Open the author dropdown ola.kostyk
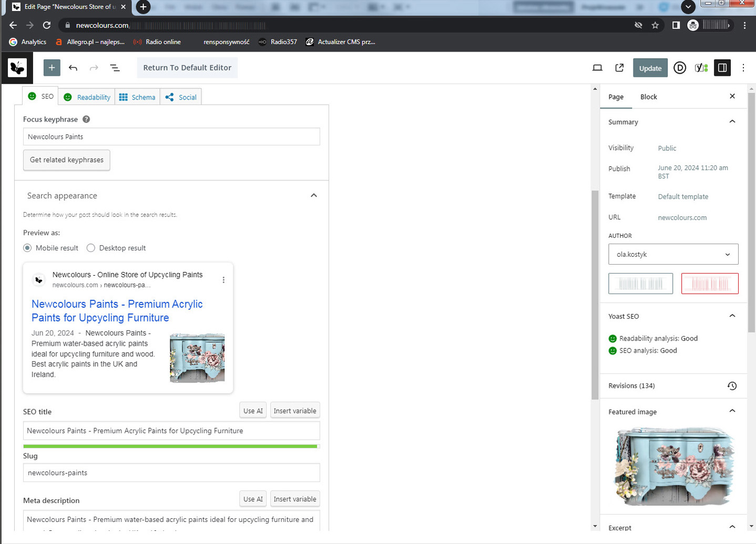Image resolution: width=756 pixels, height=544 pixels. (x=673, y=254)
